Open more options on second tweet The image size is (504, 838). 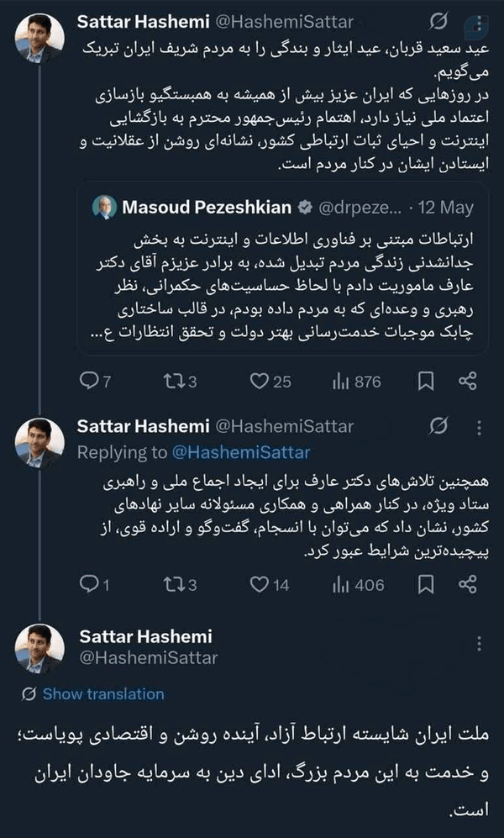479,428
